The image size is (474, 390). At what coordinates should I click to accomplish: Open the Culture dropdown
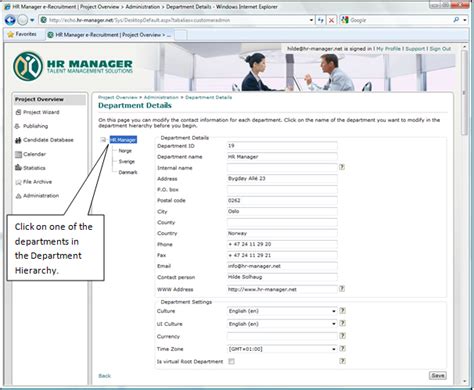point(282,311)
